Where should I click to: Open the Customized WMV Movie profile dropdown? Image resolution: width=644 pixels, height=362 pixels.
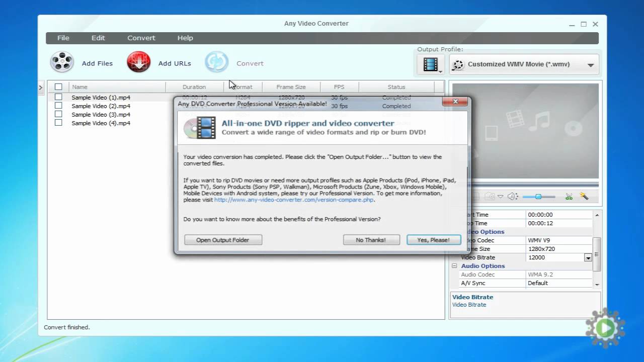coord(524,64)
